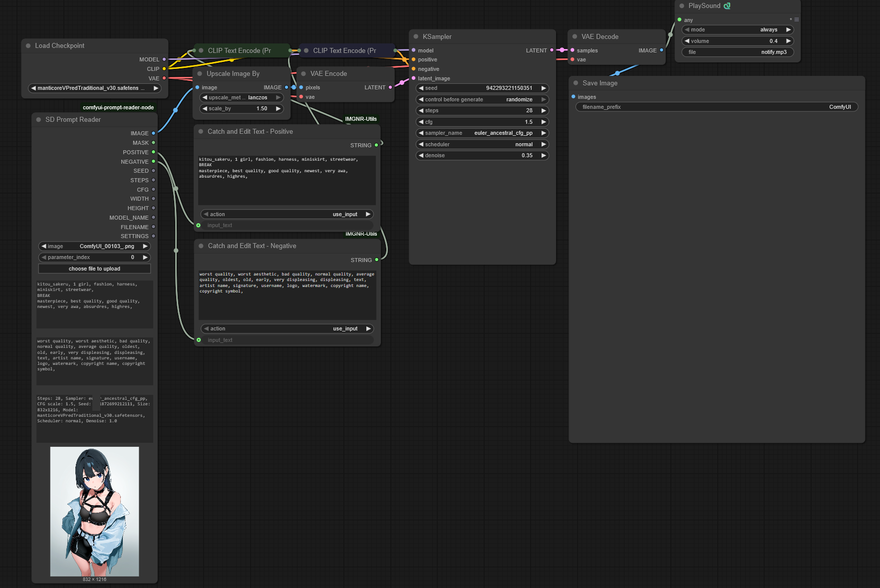Click the SEED output port on SD Prompt Reader
The image size is (880, 588).
coord(153,171)
